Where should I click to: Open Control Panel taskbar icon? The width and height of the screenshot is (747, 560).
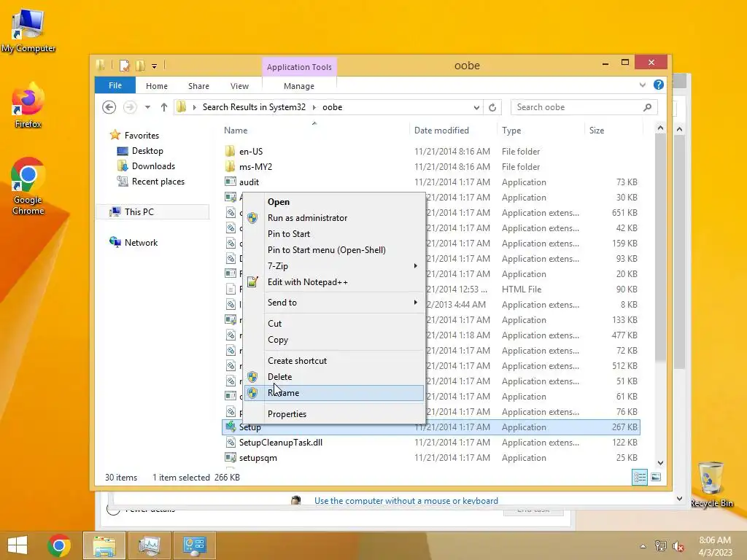(x=194, y=545)
